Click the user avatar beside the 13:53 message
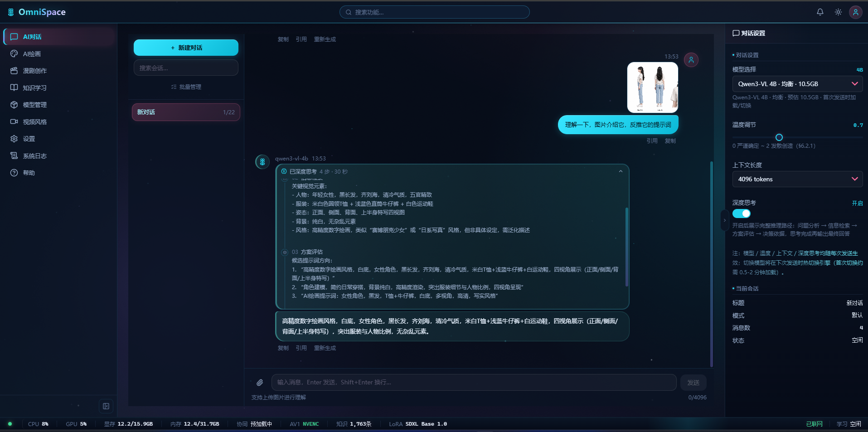 click(x=691, y=60)
